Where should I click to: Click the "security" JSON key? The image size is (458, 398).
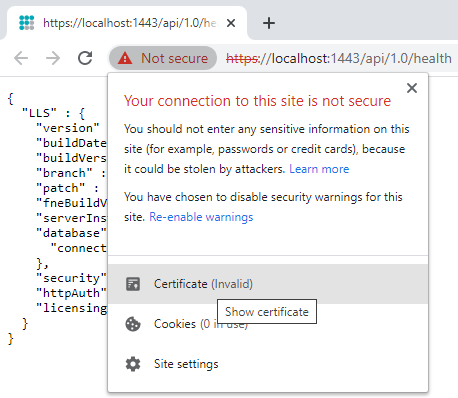click(x=71, y=278)
